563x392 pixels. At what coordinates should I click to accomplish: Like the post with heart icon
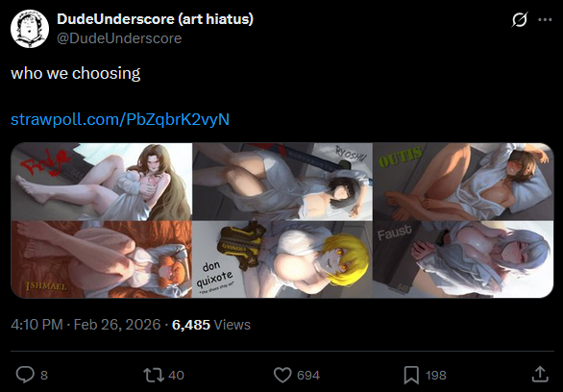pyautogui.click(x=282, y=375)
